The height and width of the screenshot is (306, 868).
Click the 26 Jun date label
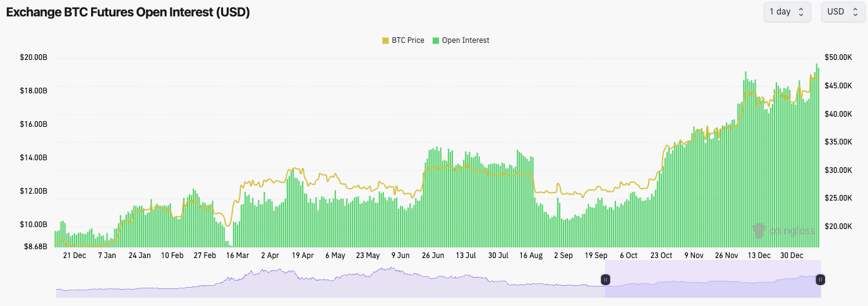tap(433, 256)
